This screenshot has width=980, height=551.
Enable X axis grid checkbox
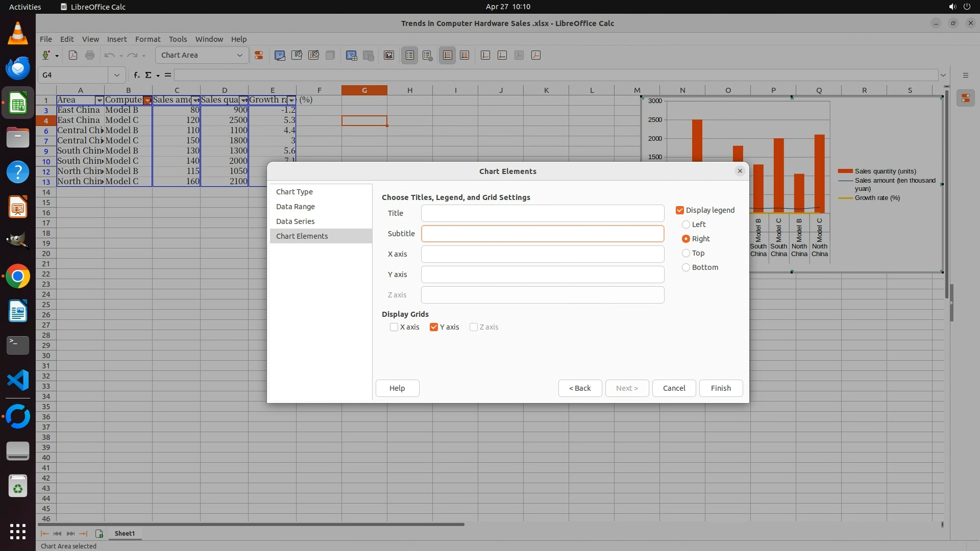[394, 327]
